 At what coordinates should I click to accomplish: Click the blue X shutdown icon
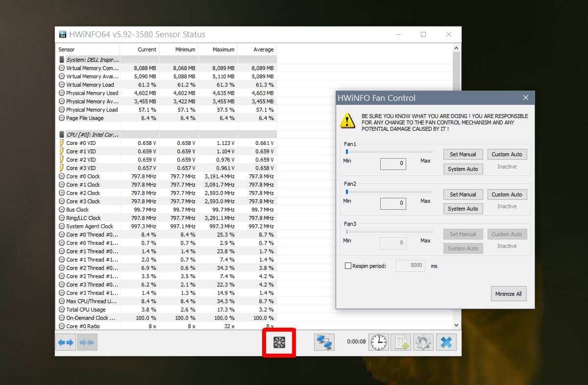446,342
